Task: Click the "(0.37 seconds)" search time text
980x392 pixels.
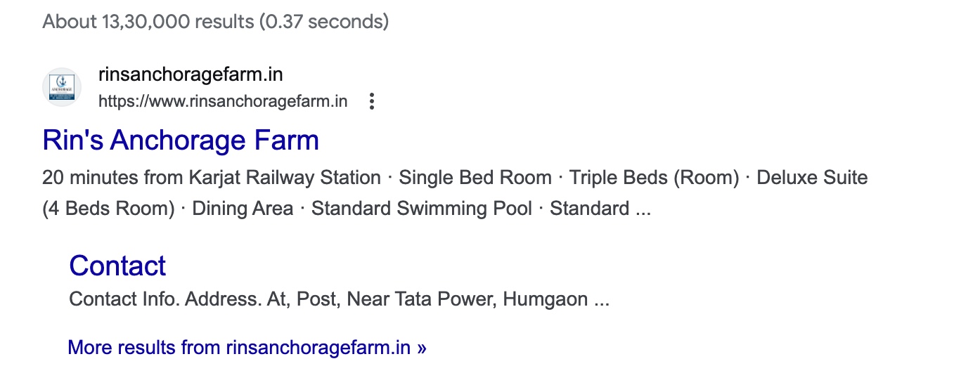Action: (323, 21)
